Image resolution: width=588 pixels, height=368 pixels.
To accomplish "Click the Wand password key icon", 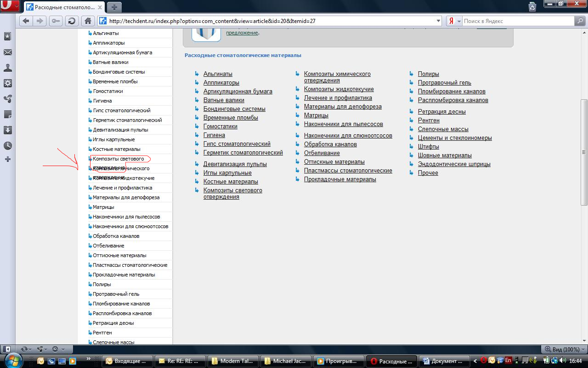I will pos(56,21).
